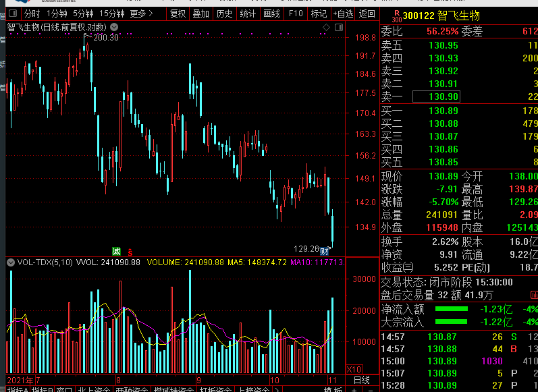Open the 北上资金 bottom tab

pyautogui.click(x=94, y=389)
